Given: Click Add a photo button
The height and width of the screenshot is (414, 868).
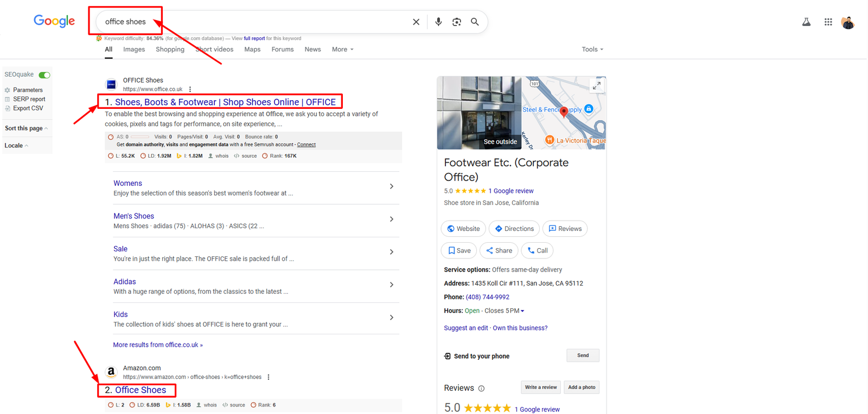Looking at the screenshot, I should (x=582, y=387).
